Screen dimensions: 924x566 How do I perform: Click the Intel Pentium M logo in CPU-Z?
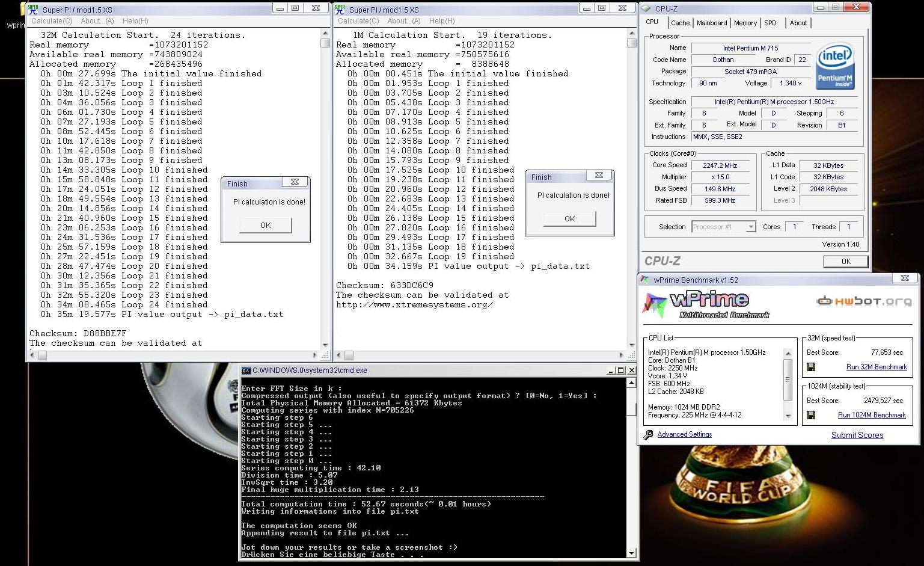[x=836, y=65]
